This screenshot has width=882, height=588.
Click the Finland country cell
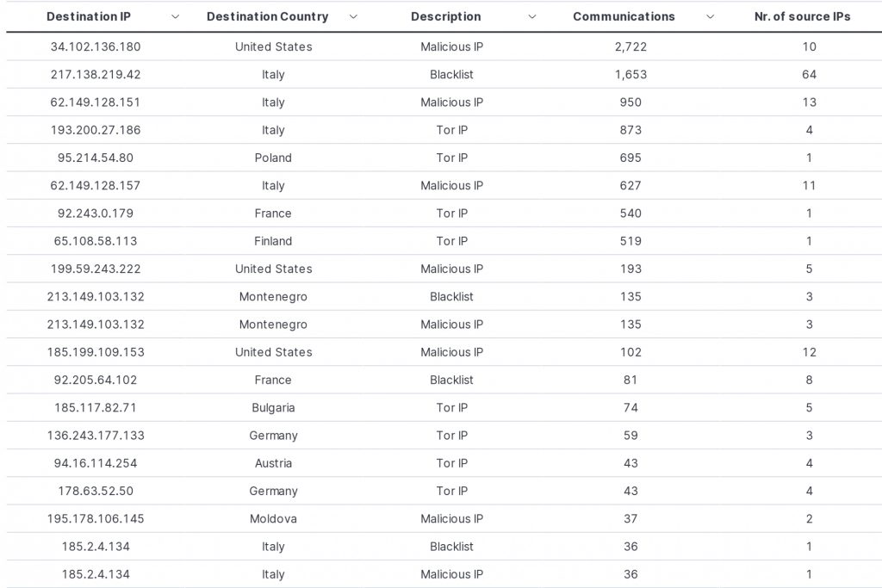(x=273, y=240)
